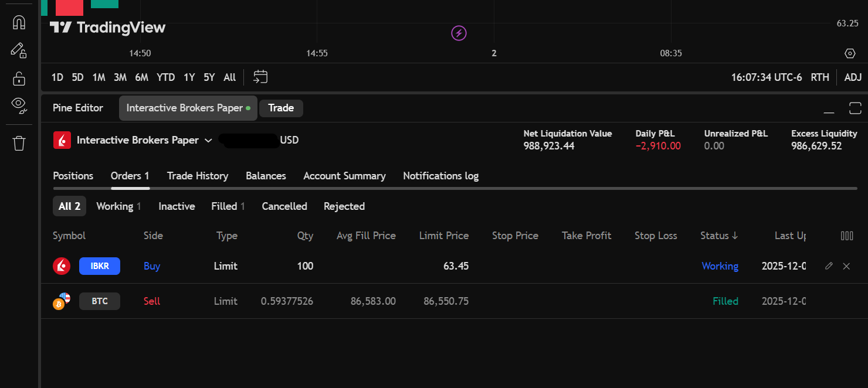
Task: Open column settings icon in orders table
Action: coord(847,236)
